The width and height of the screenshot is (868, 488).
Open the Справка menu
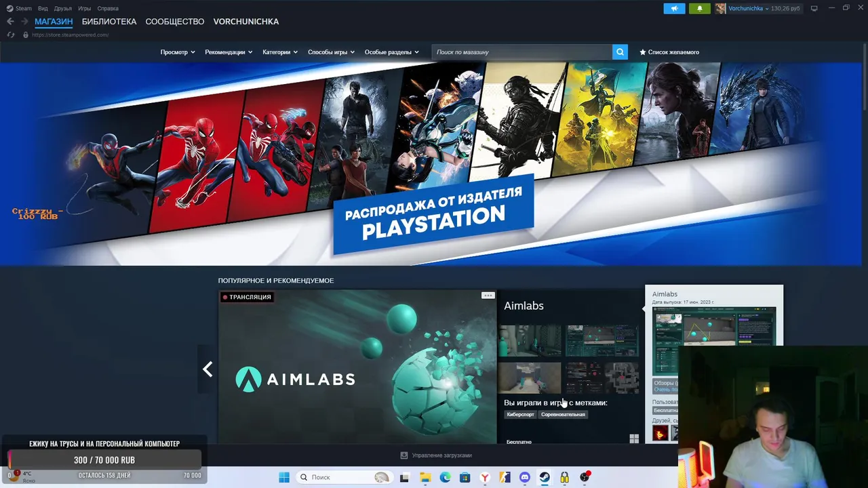108,8
